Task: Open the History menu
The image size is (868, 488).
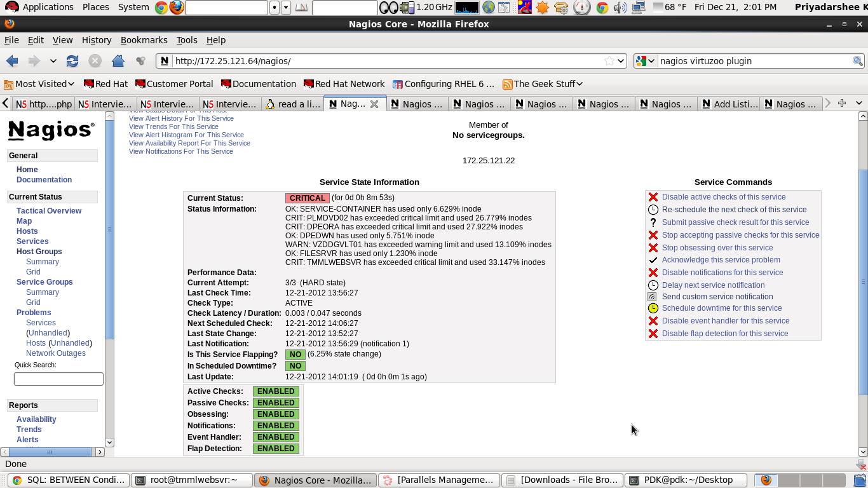Action: coord(97,40)
